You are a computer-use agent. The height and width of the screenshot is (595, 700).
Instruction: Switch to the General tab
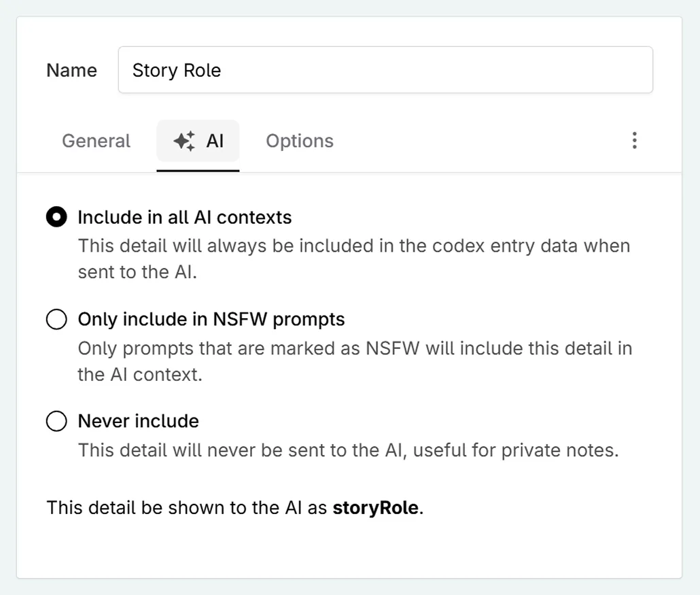click(96, 141)
